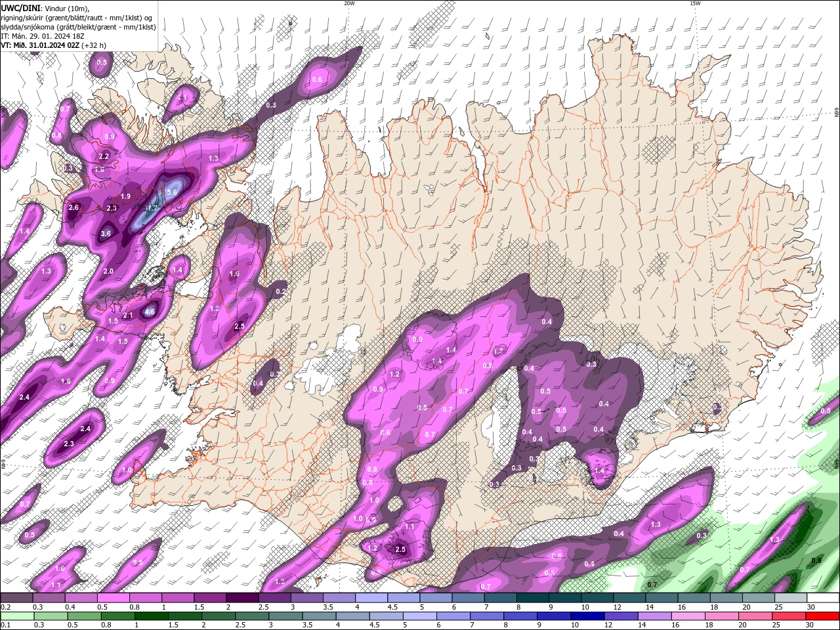Click the 20W longitude label
Screen dimensions: 840x630
[349, 3]
